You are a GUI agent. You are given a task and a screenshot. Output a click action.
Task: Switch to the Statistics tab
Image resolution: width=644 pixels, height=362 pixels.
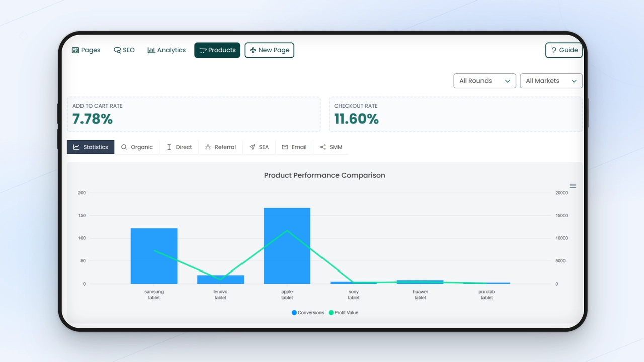pos(91,147)
